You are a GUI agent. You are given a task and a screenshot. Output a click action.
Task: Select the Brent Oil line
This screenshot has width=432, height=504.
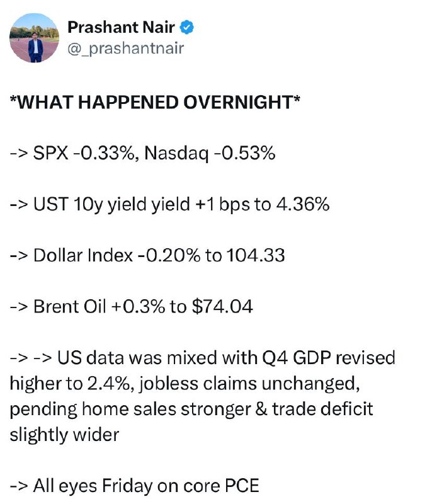click(x=132, y=306)
